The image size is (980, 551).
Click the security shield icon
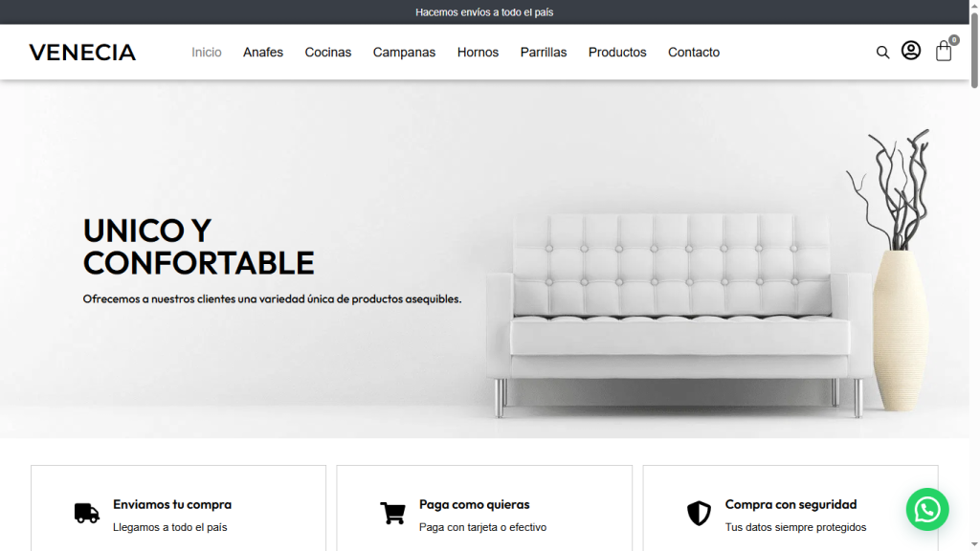[699, 513]
